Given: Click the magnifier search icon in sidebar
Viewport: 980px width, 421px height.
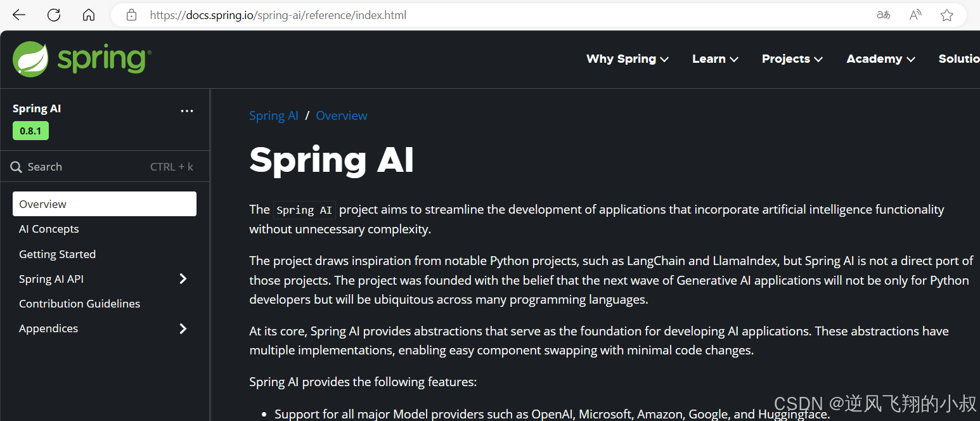Looking at the screenshot, I should tap(16, 167).
